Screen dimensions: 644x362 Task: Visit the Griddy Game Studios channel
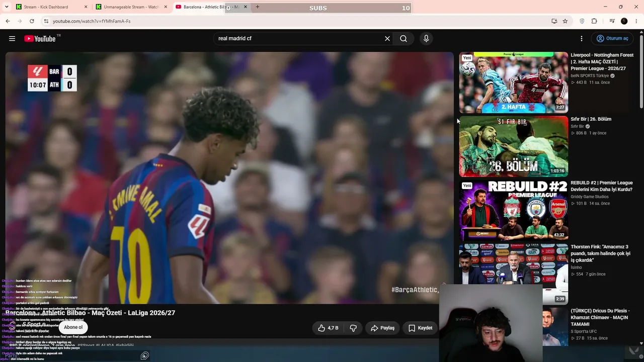click(589, 197)
